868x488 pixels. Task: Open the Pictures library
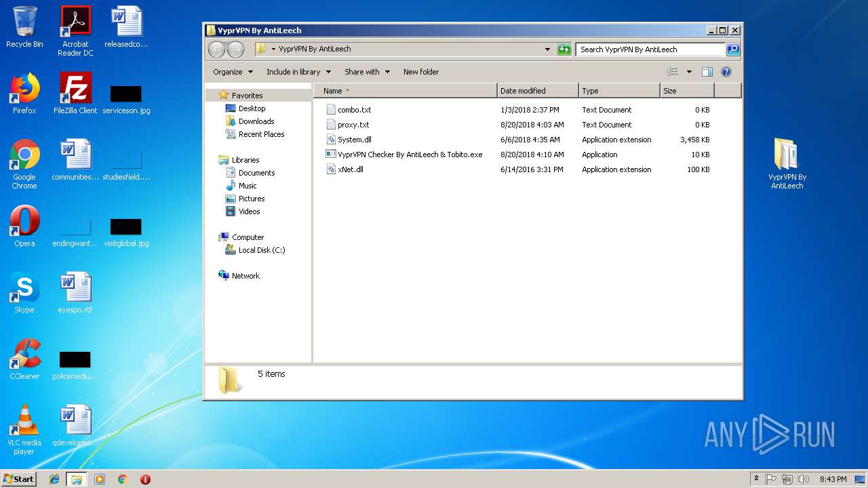tap(251, 199)
